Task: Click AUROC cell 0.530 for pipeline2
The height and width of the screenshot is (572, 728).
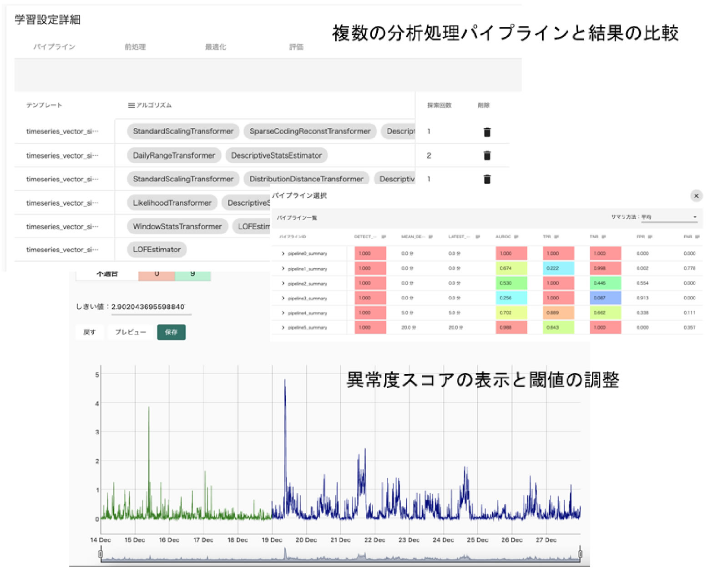Action: coord(511,283)
